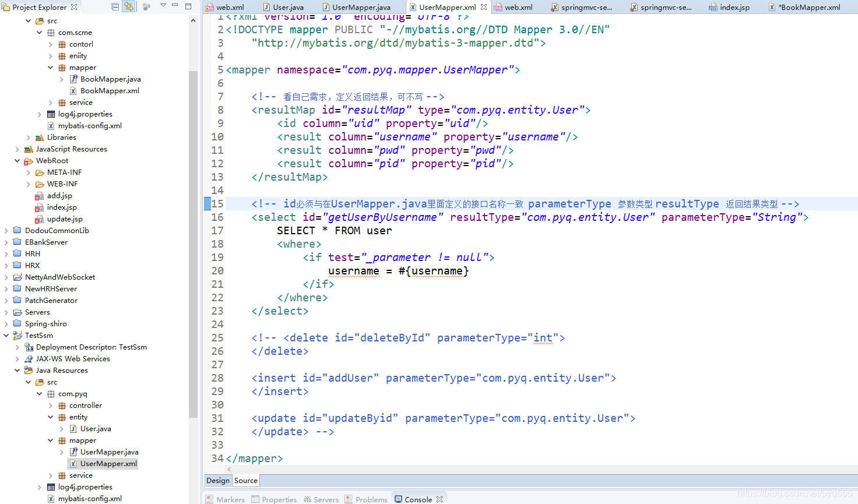Click the Java Resources icon

point(29,371)
